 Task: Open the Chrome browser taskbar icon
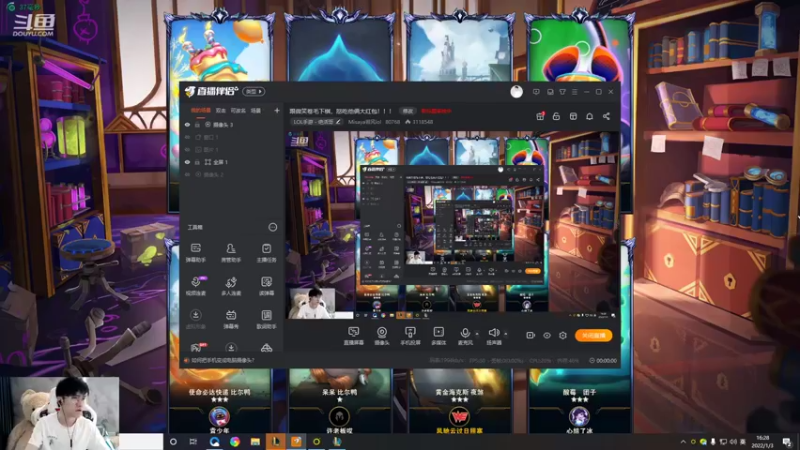235,442
